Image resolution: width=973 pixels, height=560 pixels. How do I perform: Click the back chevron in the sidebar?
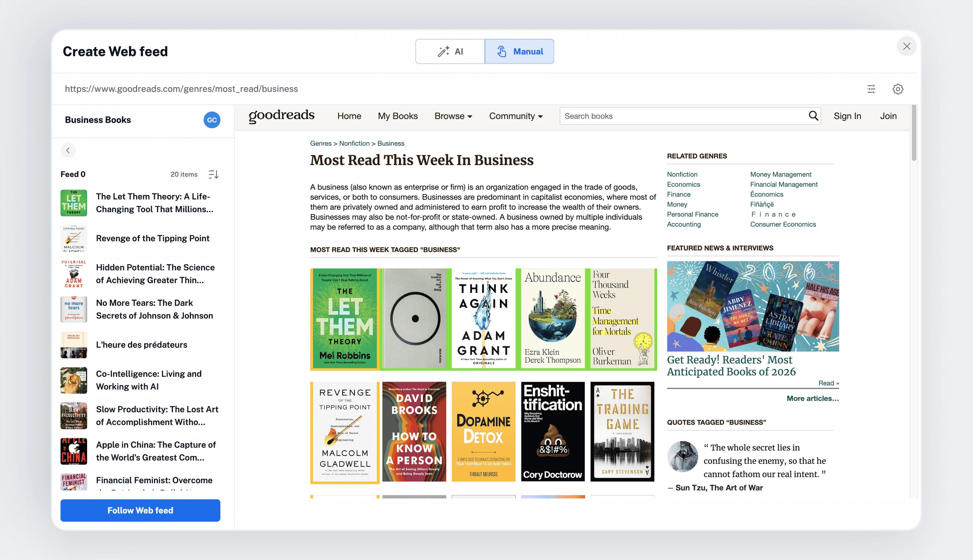point(68,151)
